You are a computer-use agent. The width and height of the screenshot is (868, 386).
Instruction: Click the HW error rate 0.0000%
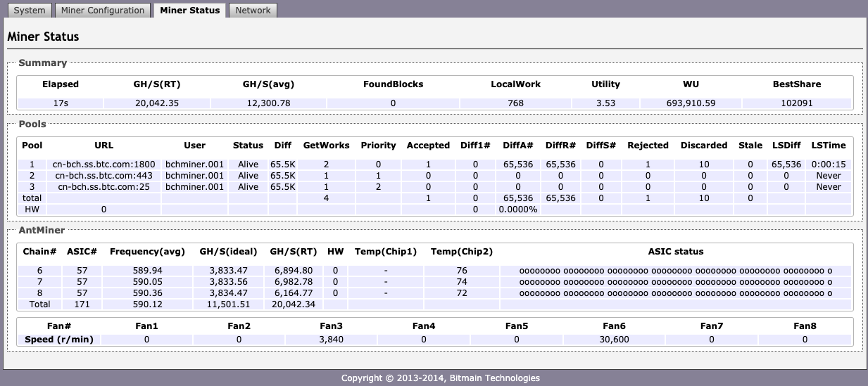[x=517, y=210]
